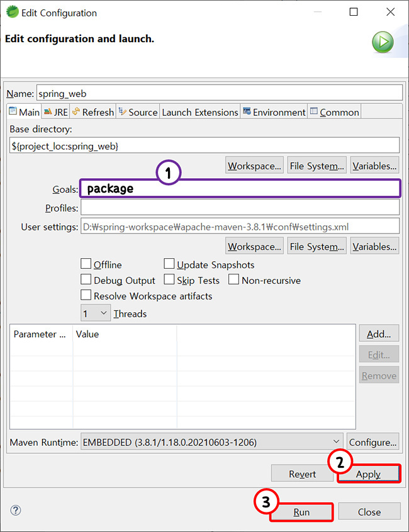
Task: Switch to the Source tab
Action: click(x=138, y=112)
